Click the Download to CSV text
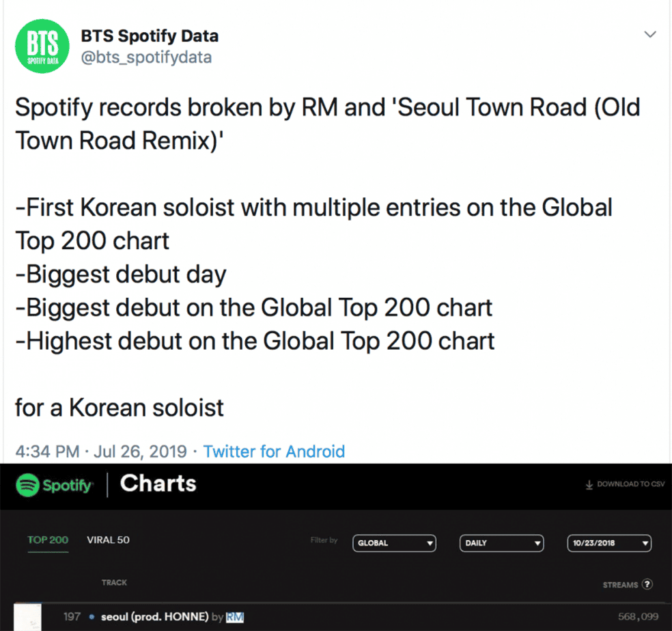672x631 pixels. [630, 484]
